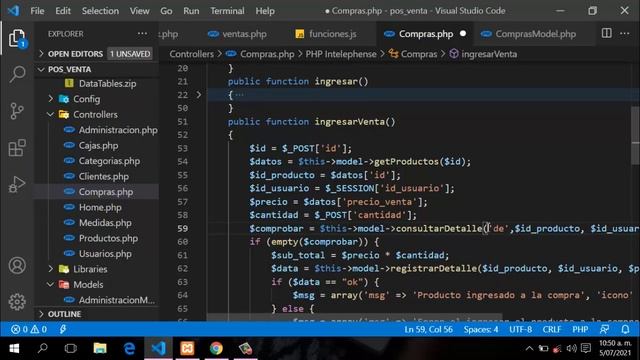This screenshot has width=640, height=360.
Task: Click the volume icon in system tray
Action: click(571, 348)
